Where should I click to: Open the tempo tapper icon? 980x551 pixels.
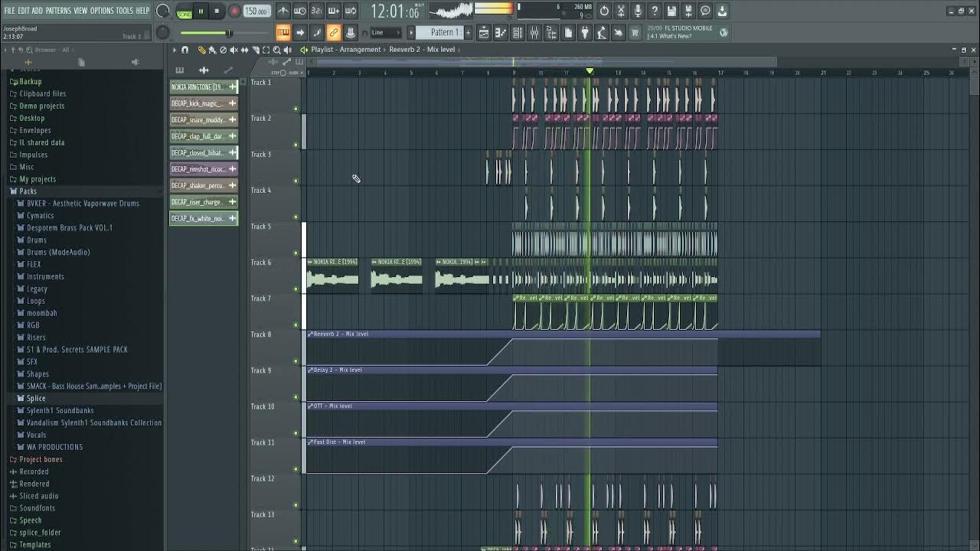pos(601,32)
